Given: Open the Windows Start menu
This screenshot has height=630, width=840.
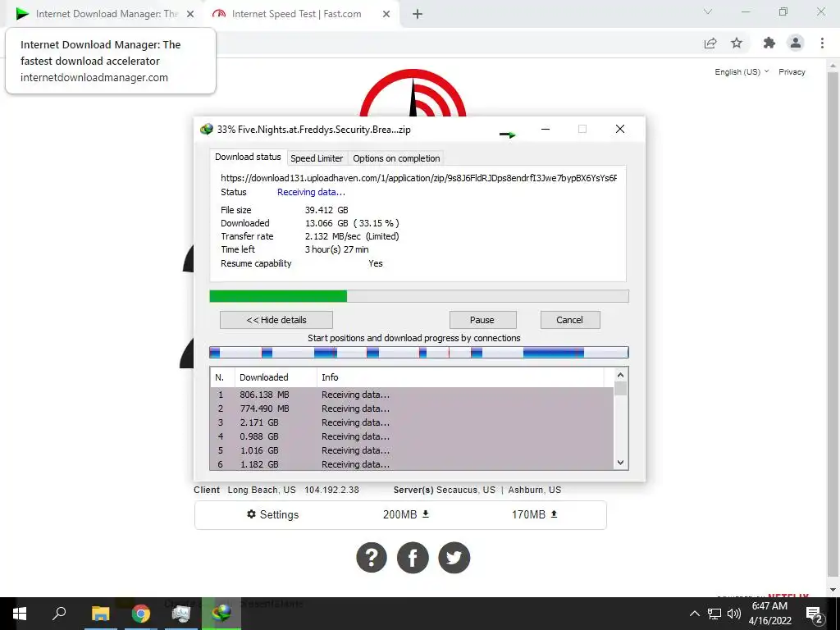Looking at the screenshot, I should (x=20, y=614).
